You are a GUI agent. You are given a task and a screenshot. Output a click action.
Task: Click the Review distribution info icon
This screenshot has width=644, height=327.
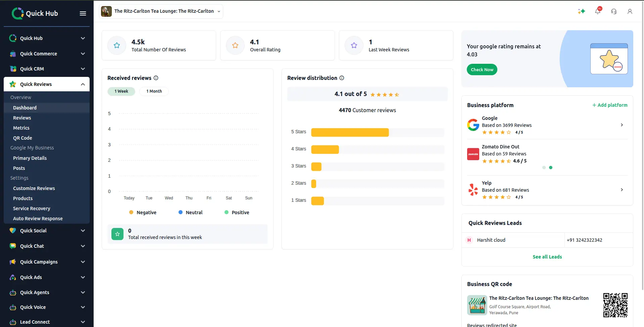[342, 78]
